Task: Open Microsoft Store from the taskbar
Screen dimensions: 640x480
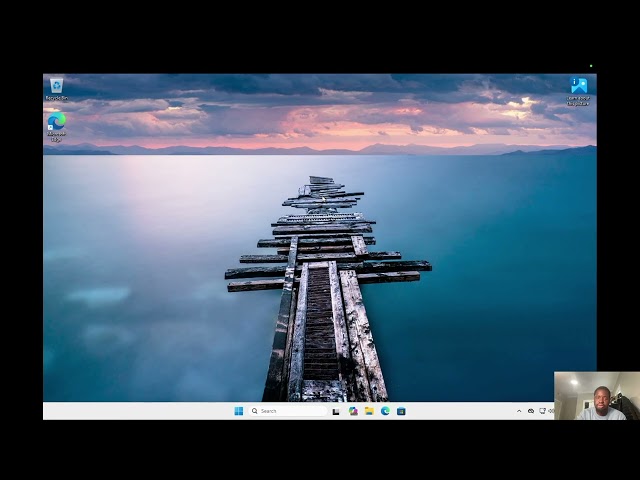Action: click(x=401, y=411)
